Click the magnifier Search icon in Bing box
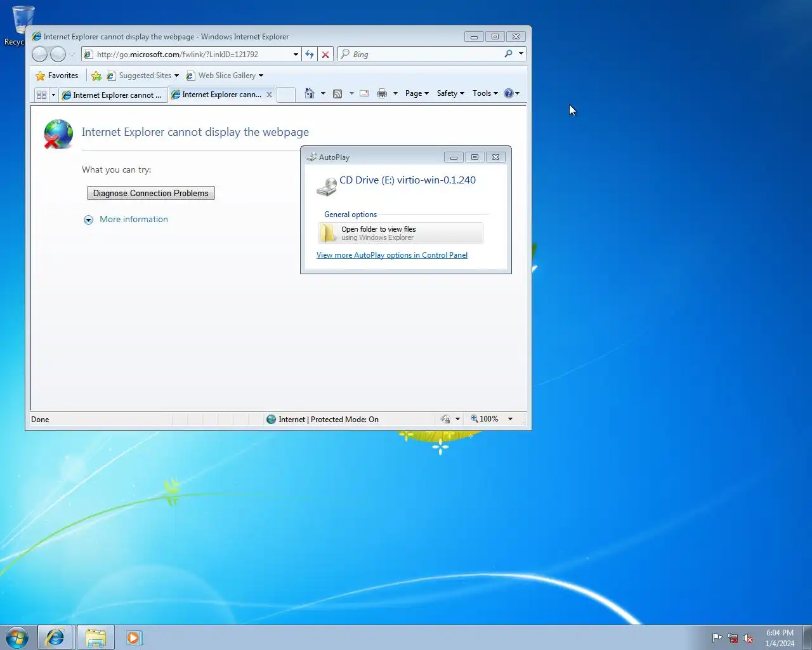 pyautogui.click(x=508, y=54)
